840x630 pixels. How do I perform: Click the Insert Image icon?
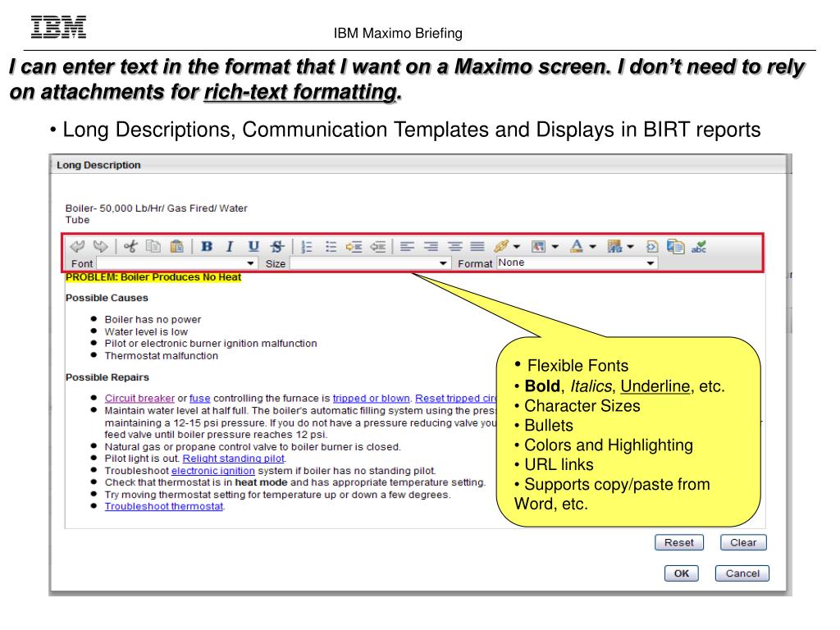tap(538, 246)
